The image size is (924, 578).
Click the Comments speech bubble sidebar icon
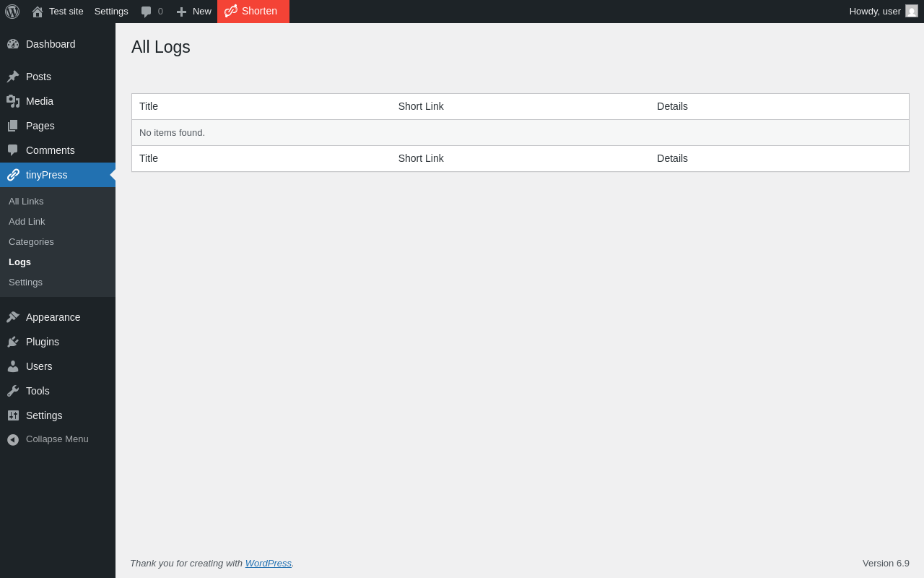coord(13,150)
